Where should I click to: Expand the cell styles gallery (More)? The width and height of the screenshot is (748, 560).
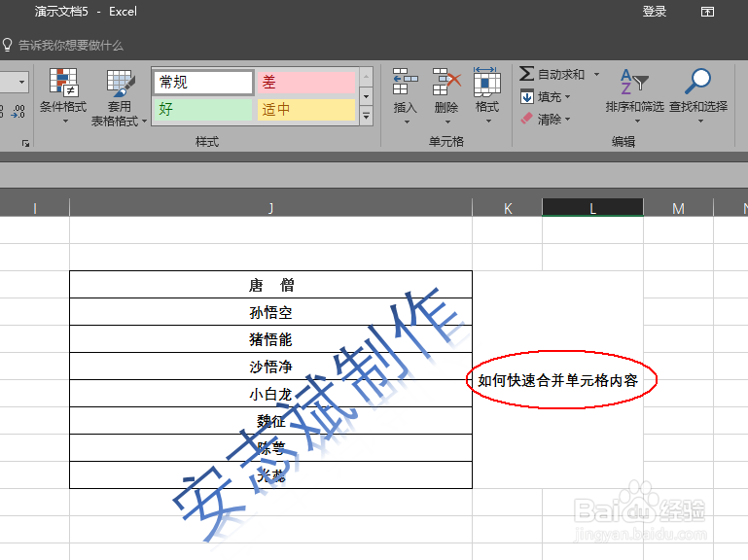click(x=367, y=116)
